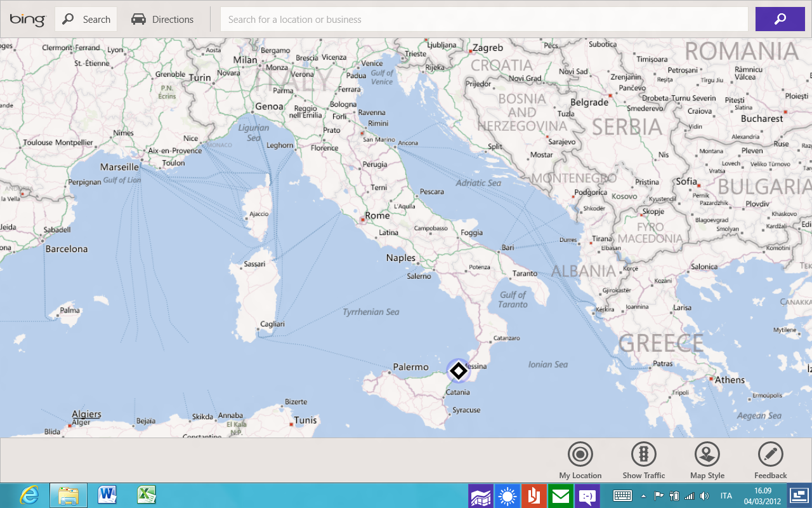Click Bari on the map
The image size is (812, 508).
point(507,247)
